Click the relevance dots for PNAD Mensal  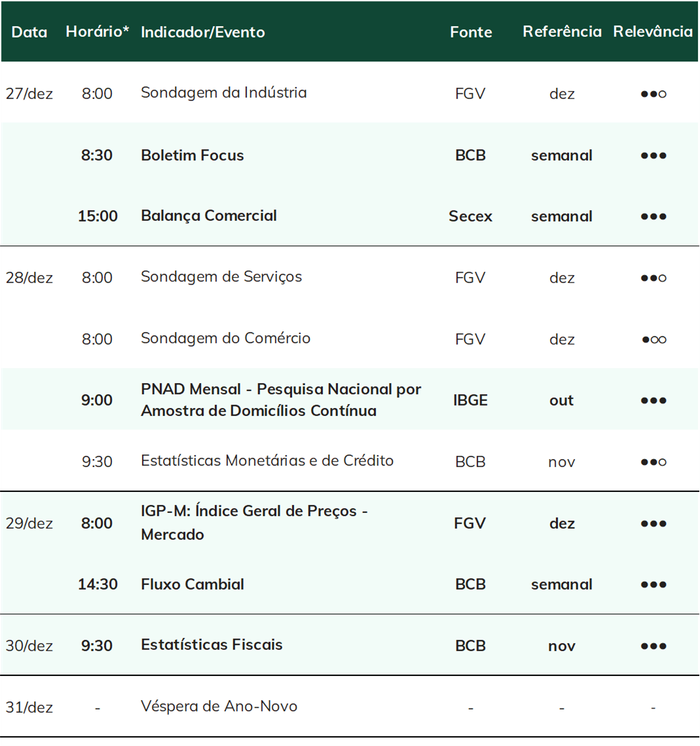(654, 401)
